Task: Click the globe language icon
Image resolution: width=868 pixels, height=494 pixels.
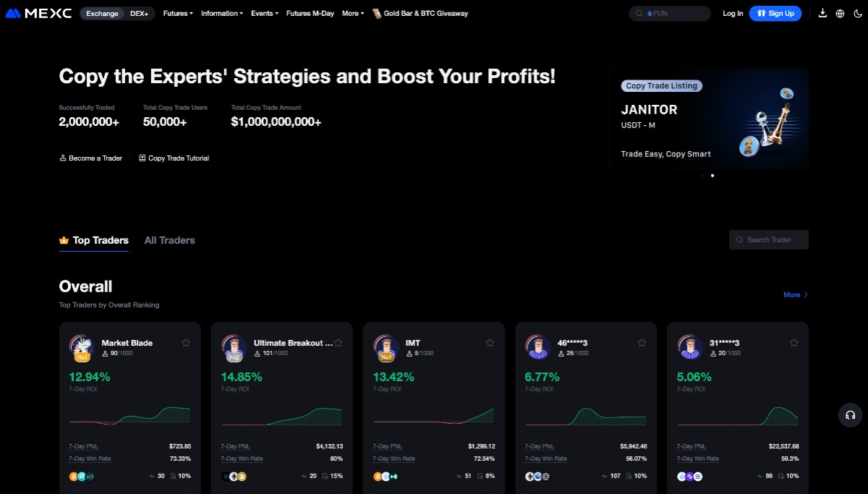Action: [x=840, y=13]
